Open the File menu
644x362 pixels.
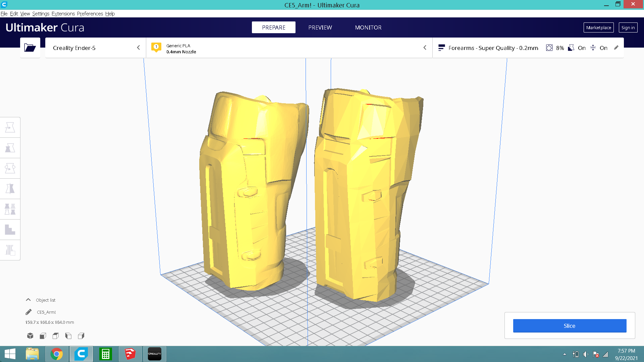click(4, 14)
